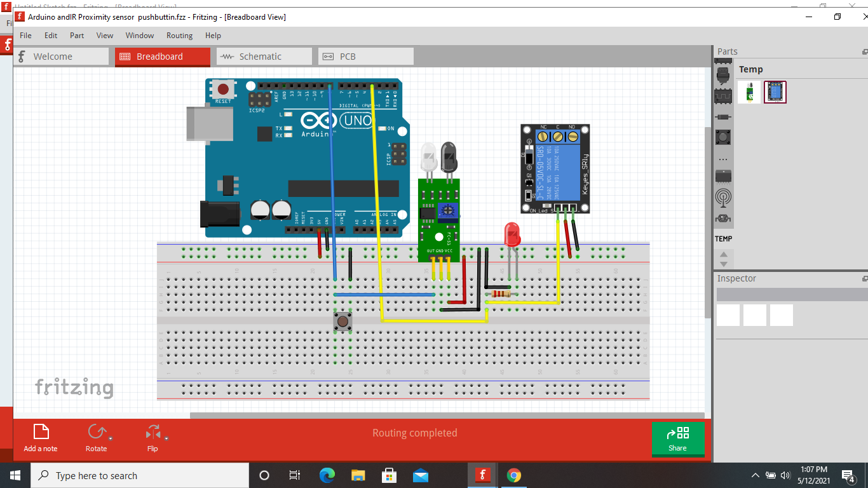Click the green Share button
This screenshot has height=488, width=868.
point(677,438)
